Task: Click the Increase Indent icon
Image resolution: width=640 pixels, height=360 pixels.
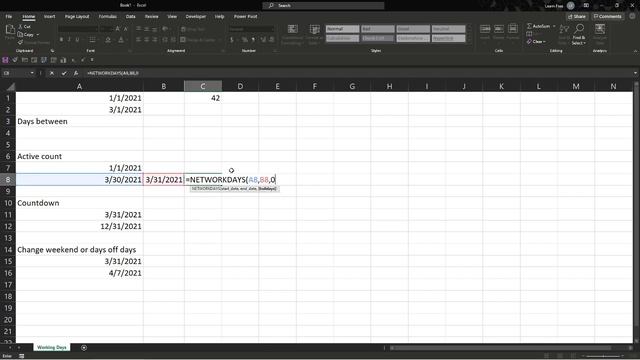Action: 173,40
